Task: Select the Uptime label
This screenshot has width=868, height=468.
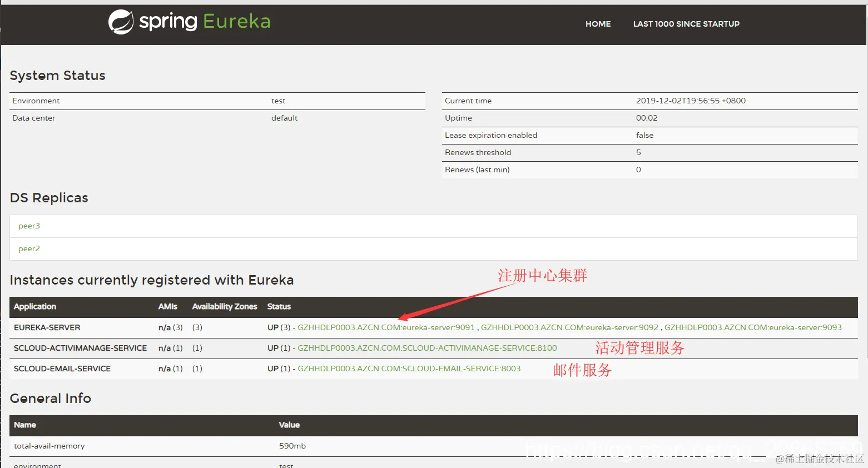Action: click(x=458, y=118)
